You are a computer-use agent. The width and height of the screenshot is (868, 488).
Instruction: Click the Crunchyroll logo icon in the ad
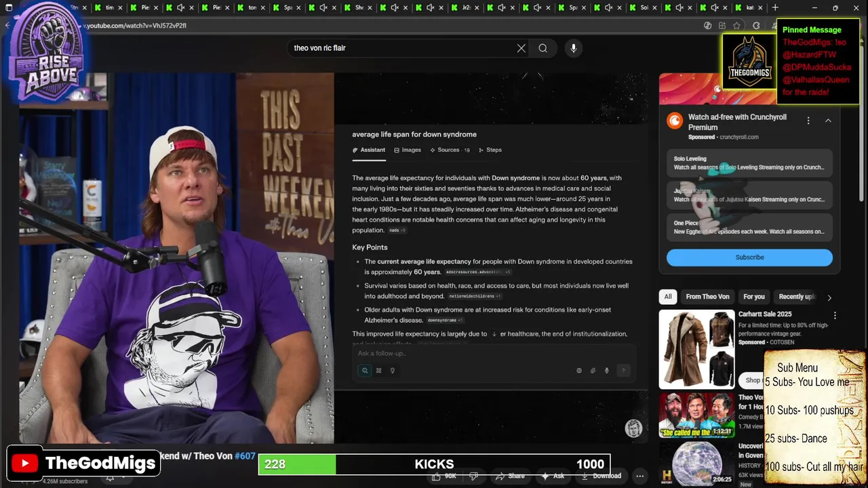[675, 121]
